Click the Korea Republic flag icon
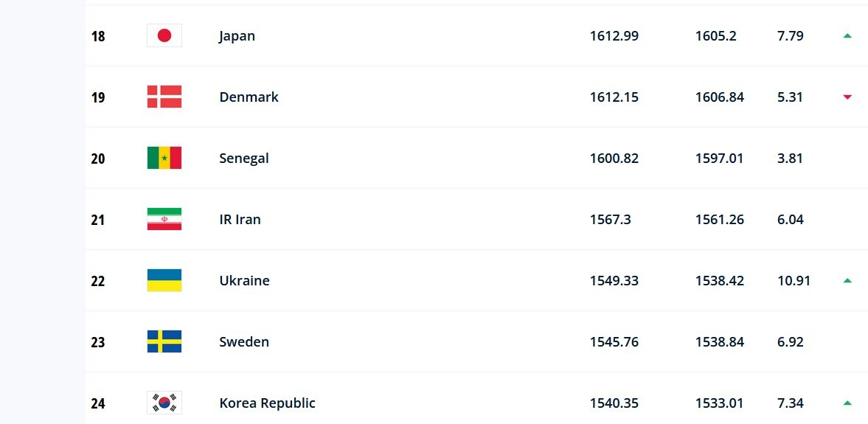 [164, 403]
